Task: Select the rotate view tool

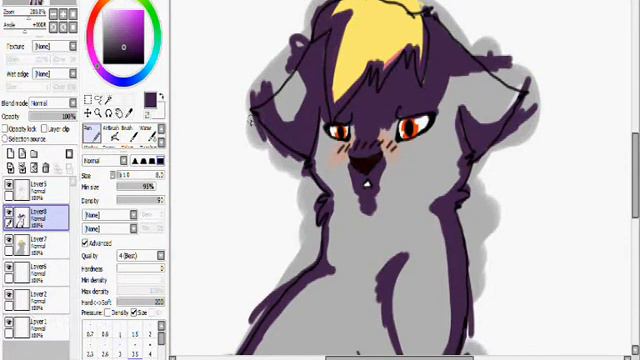Action: pyautogui.click(x=109, y=113)
